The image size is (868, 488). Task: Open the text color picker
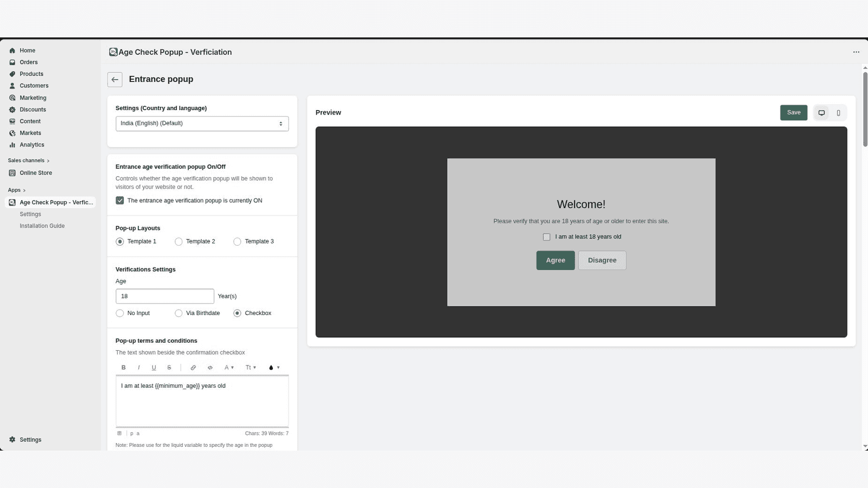(x=271, y=367)
